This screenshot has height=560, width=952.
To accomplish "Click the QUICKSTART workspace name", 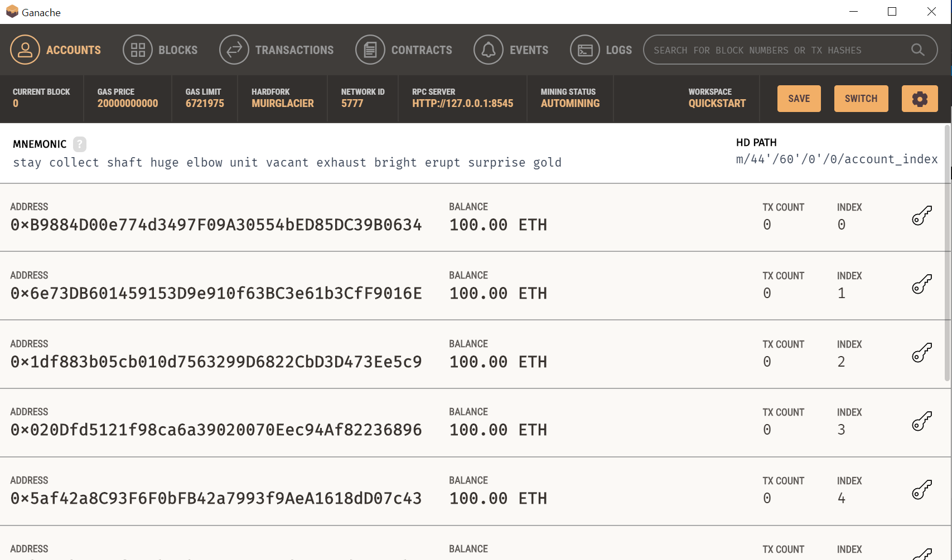I will [717, 104].
